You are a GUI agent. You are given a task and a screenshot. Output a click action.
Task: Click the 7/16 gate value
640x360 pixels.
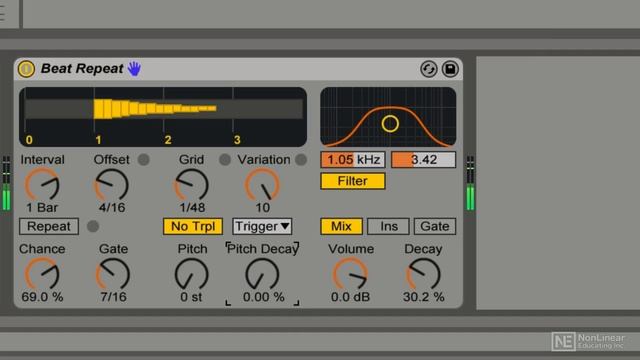tap(113, 297)
